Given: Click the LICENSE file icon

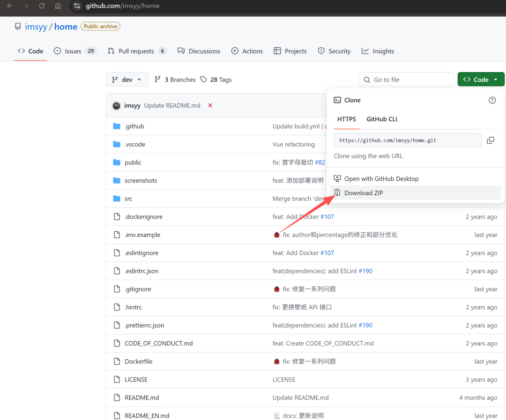Looking at the screenshot, I should (117, 379).
